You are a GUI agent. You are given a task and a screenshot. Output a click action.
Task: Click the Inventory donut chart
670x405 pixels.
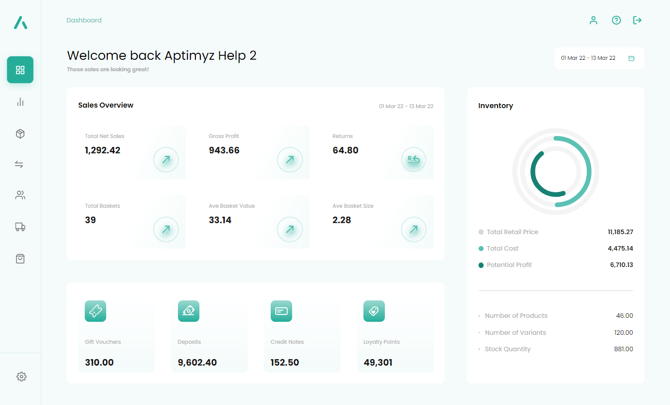pyautogui.click(x=555, y=171)
